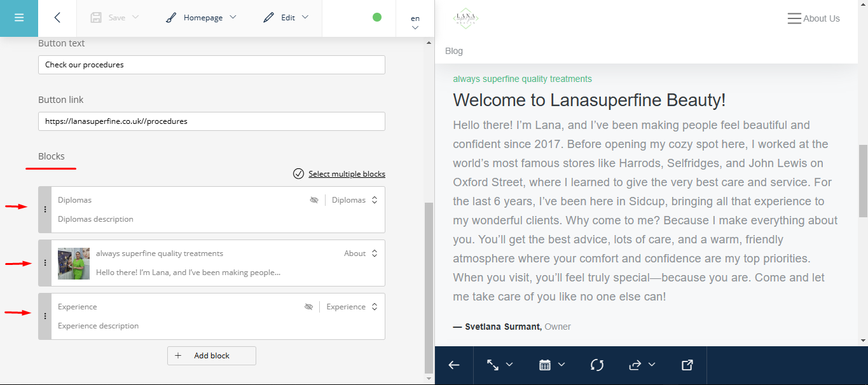This screenshot has width=868, height=385.
Task: Click the refresh preview icon
Action: (x=596, y=365)
